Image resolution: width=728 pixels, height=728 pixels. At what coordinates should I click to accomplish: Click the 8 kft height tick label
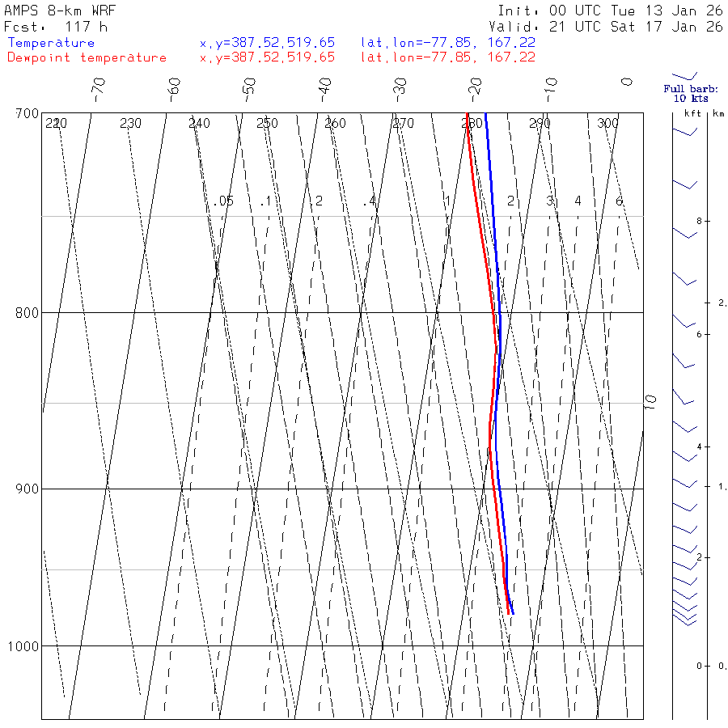[699, 221]
